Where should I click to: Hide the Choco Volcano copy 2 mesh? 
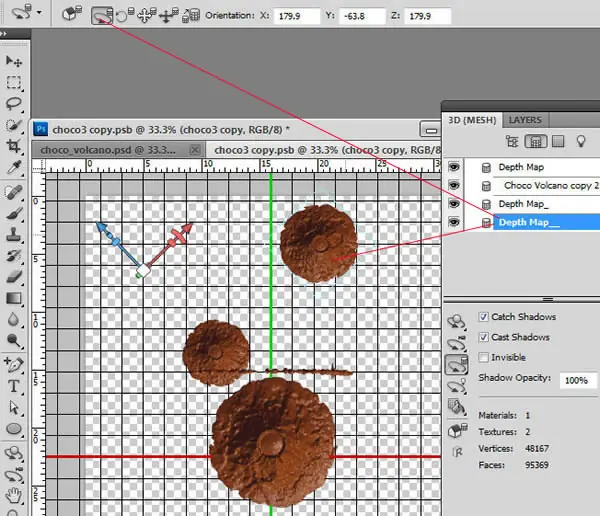(454, 186)
